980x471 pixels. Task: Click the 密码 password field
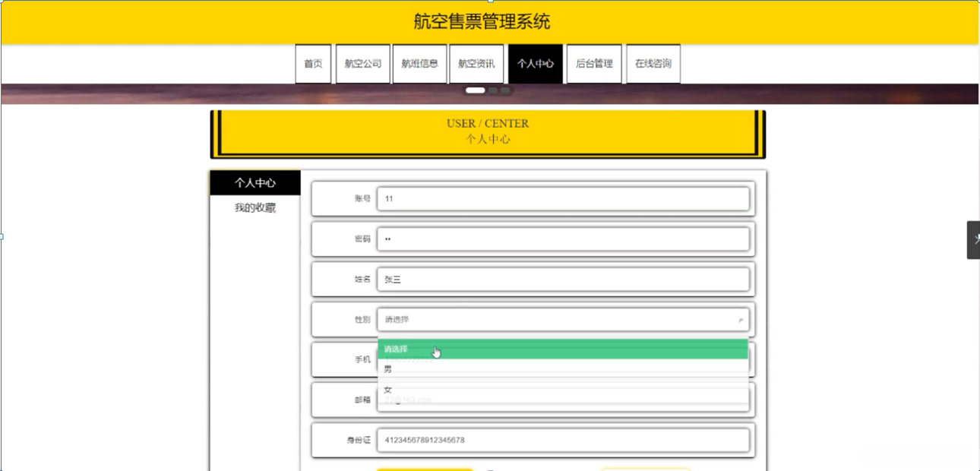coord(563,239)
